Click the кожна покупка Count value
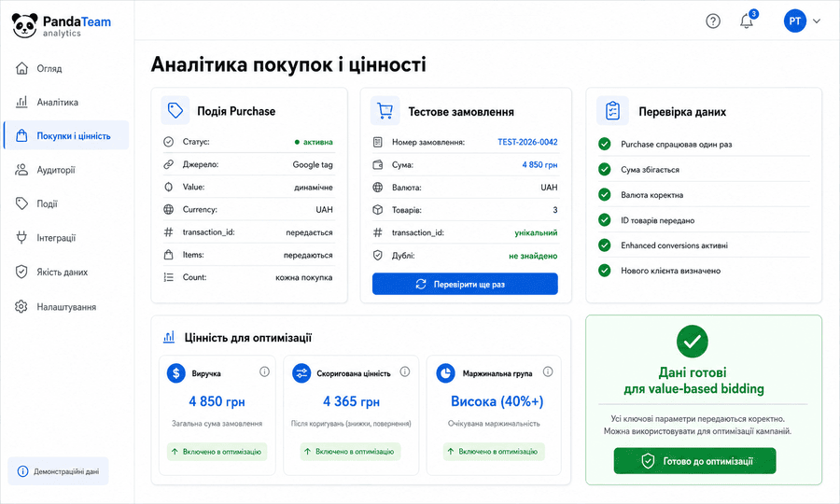The image size is (840, 504). point(303,277)
